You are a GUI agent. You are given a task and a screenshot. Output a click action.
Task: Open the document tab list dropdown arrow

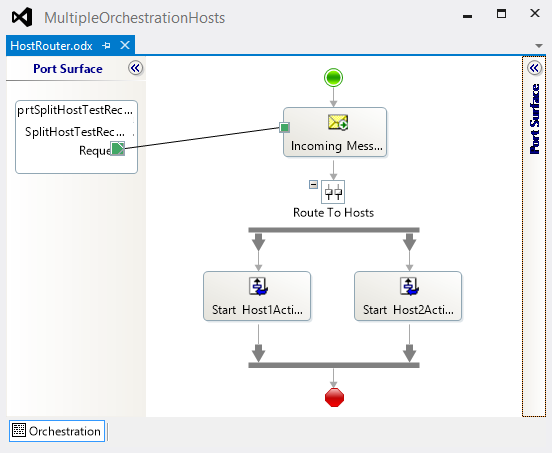[538, 46]
